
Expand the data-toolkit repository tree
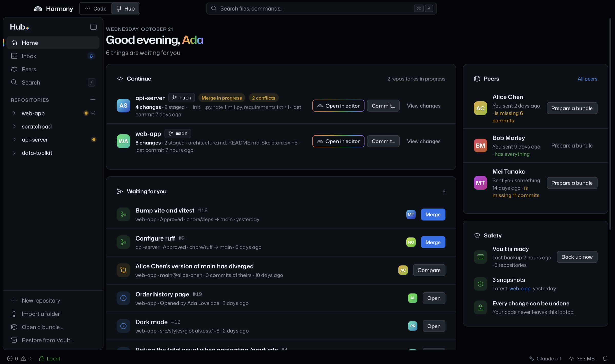[14, 153]
